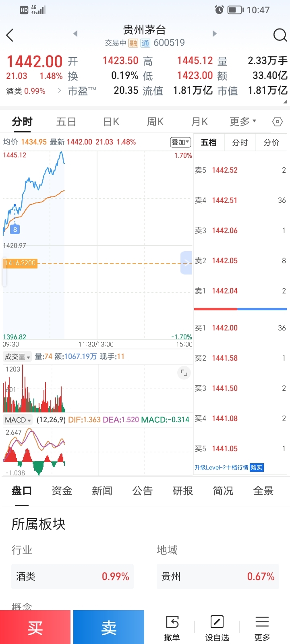Expand more quote details with corner triangle
The width and height of the screenshot is (290, 644).
[285, 101]
